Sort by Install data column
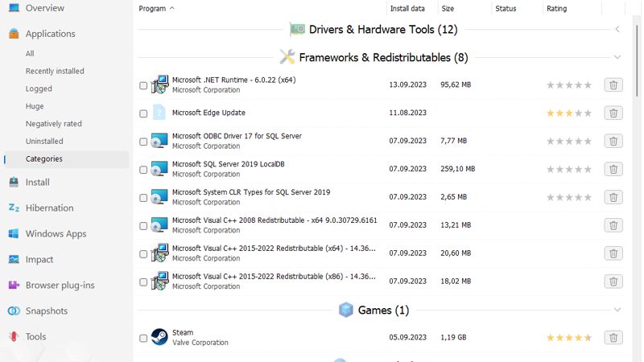The width and height of the screenshot is (644, 362). click(x=407, y=9)
